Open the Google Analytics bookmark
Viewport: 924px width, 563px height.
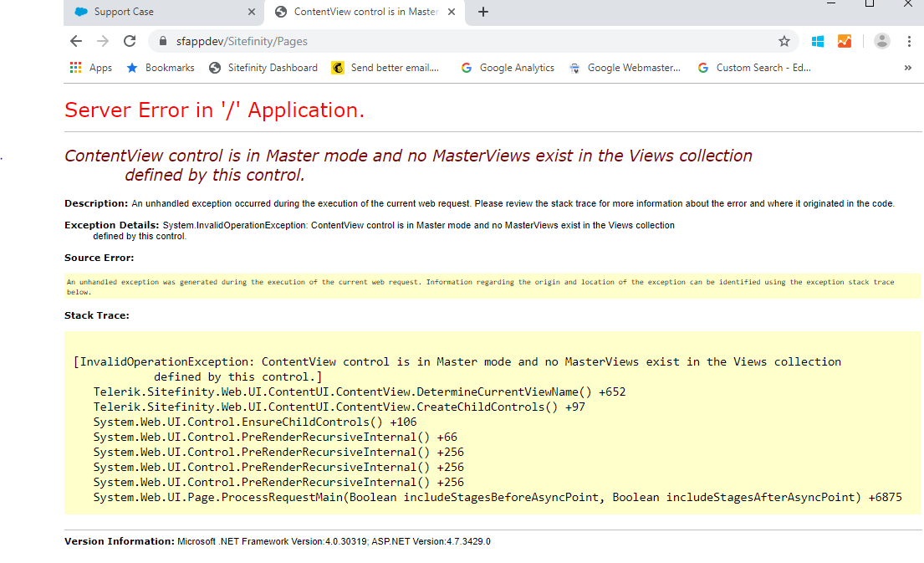508,68
